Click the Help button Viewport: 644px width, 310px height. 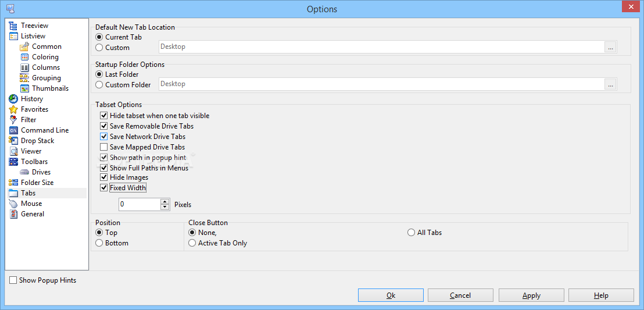[x=602, y=295]
